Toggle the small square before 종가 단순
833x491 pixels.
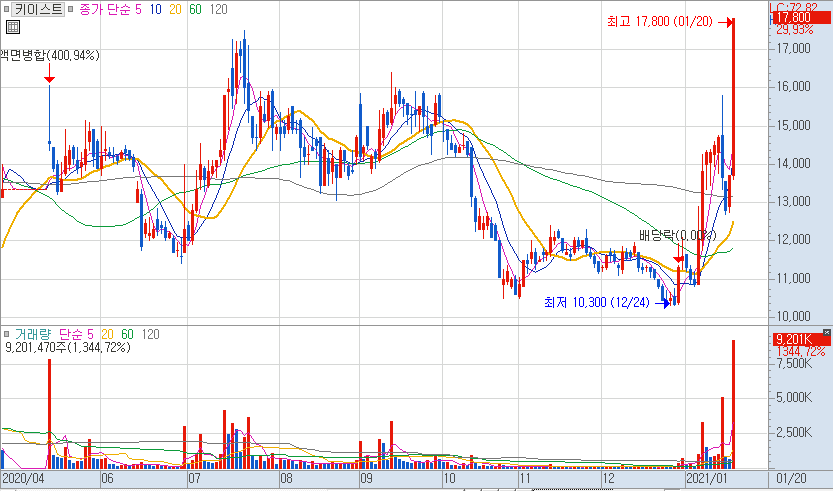(x=71, y=10)
